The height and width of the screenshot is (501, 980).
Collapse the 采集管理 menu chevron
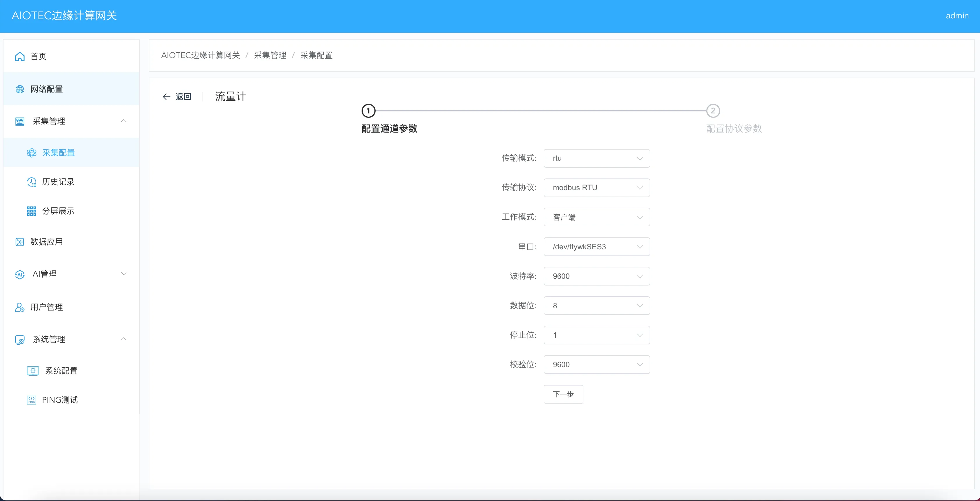coord(124,121)
